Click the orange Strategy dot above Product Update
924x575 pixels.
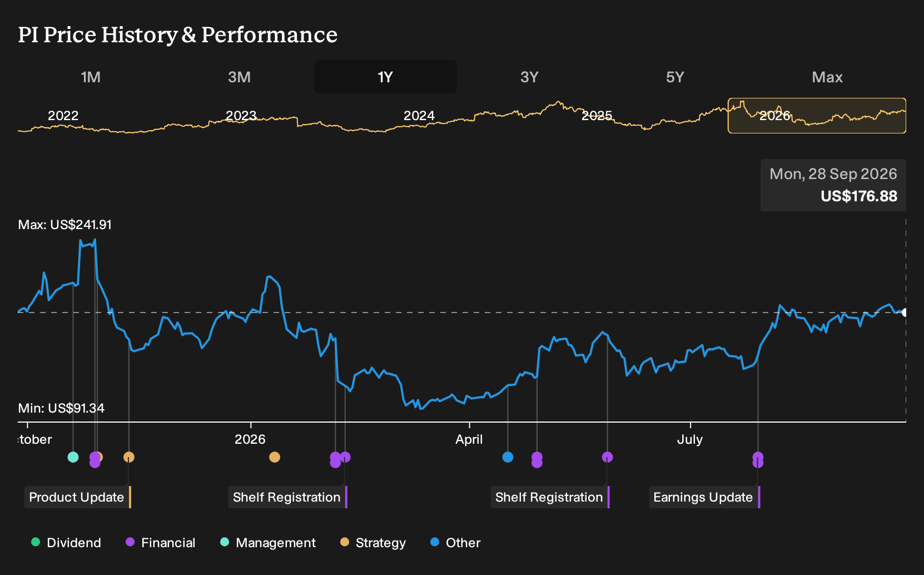click(129, 457)
